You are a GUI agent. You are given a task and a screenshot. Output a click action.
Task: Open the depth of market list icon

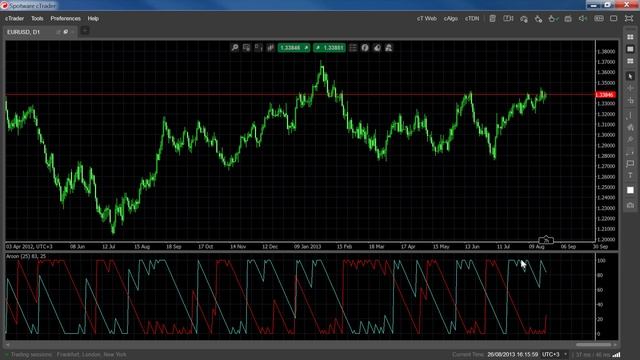tap(353, 48)
